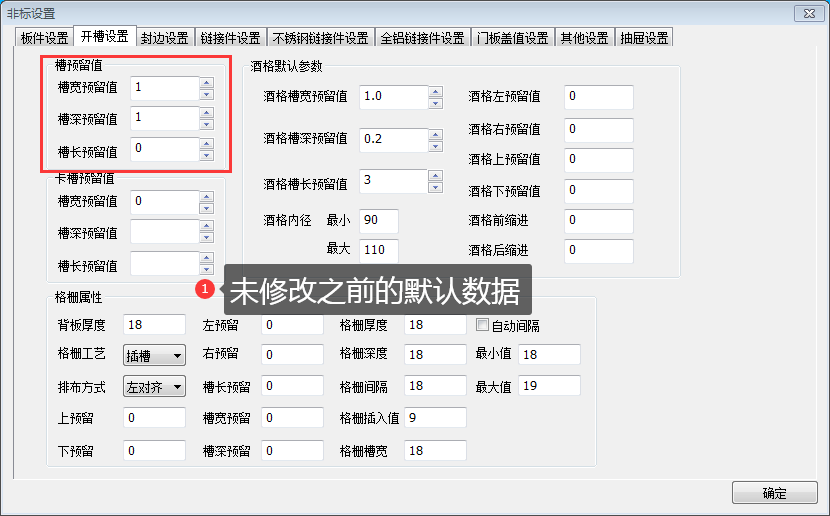Viewport: 830px width, 516px height.
Task: Click the 酒格上预留值 input field
Action: tap(599, 160)
